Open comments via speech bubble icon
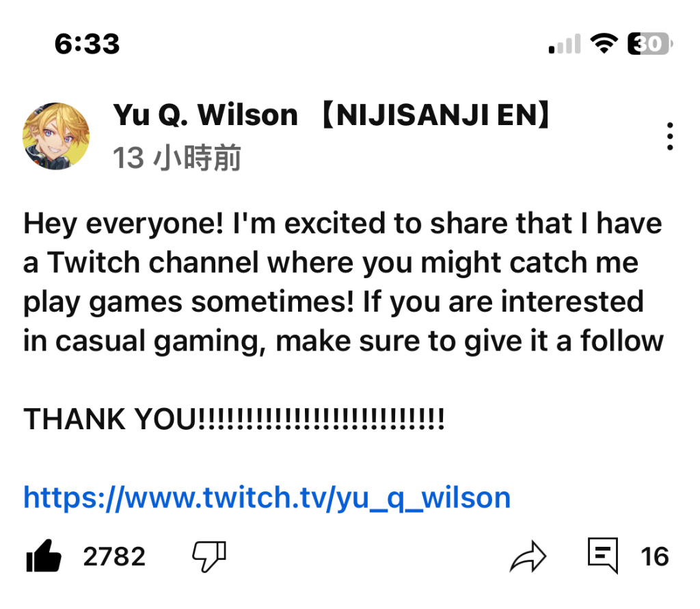The height and width of the screenshot is (609, 700). [x=603, y=556]
